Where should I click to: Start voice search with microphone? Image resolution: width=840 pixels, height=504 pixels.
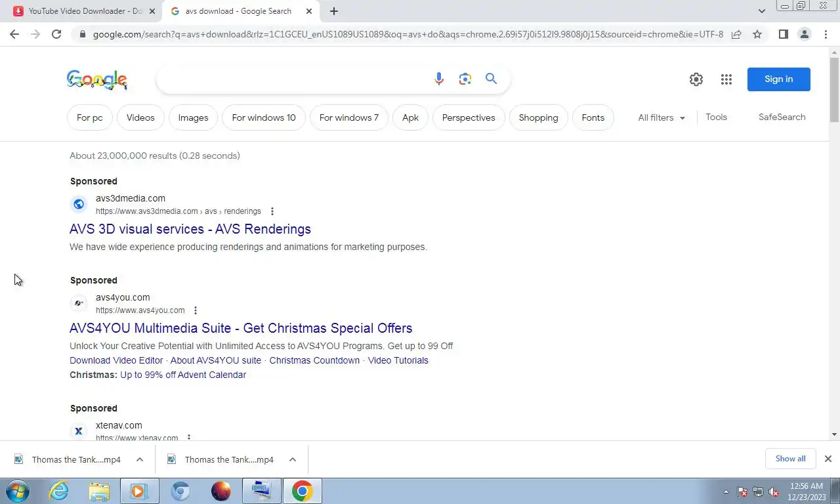click(x=439, y=79)
